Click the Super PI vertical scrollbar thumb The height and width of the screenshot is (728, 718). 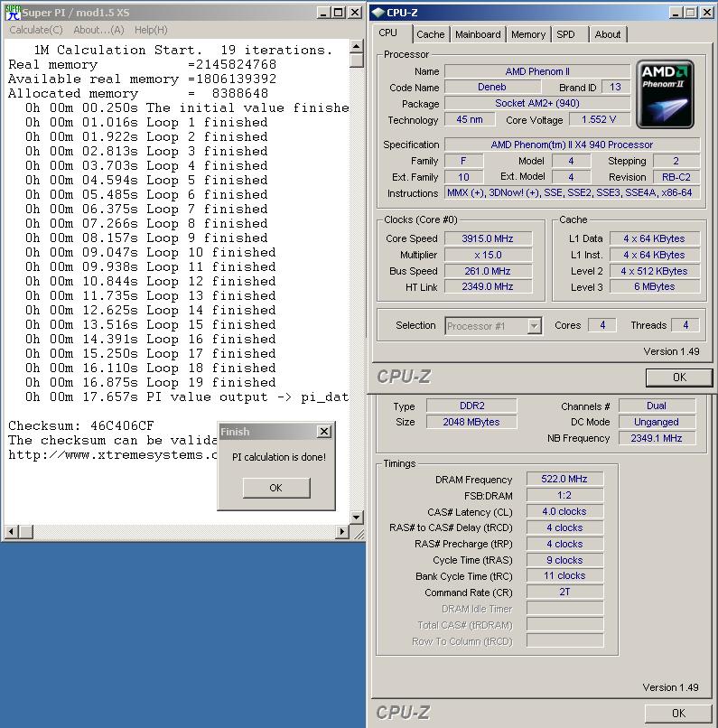[356, 61]
